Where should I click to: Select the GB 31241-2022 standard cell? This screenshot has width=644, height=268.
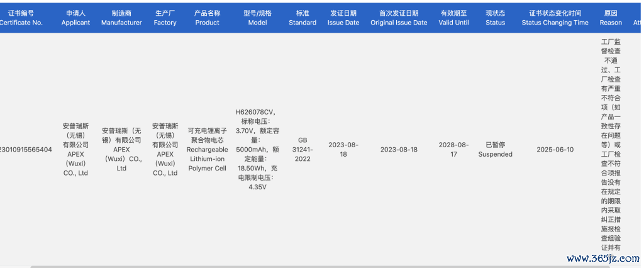point(303,150)
